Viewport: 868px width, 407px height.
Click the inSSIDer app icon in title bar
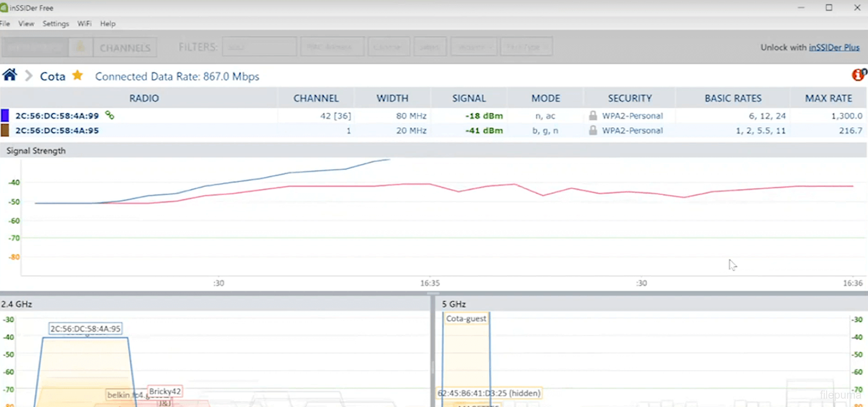coord(4,8)
